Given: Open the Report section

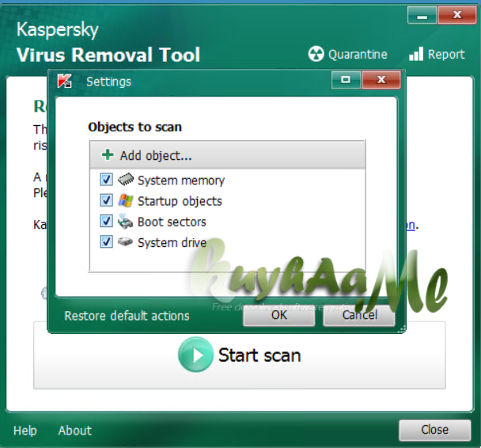Looking at the screenshot, I should coord(437,55).
